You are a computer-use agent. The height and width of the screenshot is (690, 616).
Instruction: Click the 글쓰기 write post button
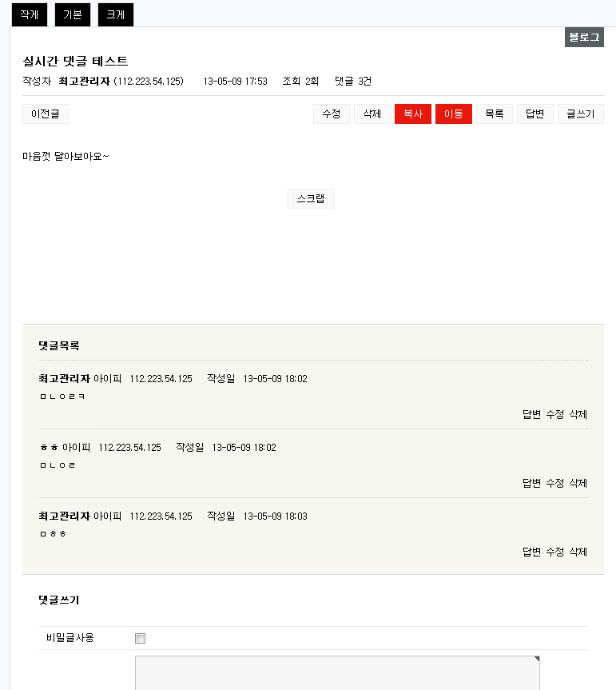[581, 114]
